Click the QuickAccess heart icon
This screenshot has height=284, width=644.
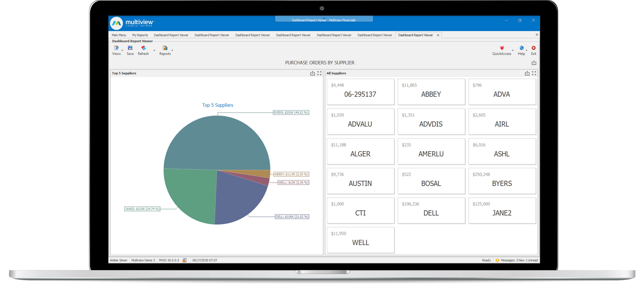pyautogui.click(x=502, y=48)
